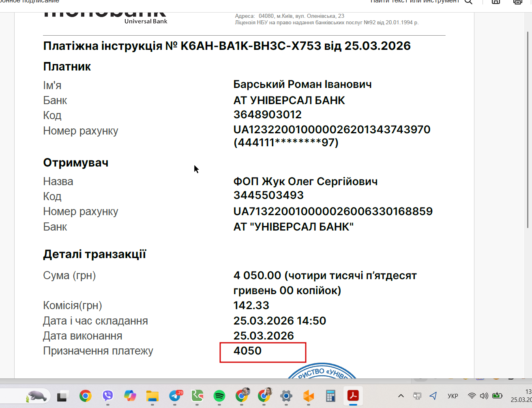Click creation date '25.03.2026 14:50'
The height and width of the screenshot is (408, 532).
click(280, 321)
